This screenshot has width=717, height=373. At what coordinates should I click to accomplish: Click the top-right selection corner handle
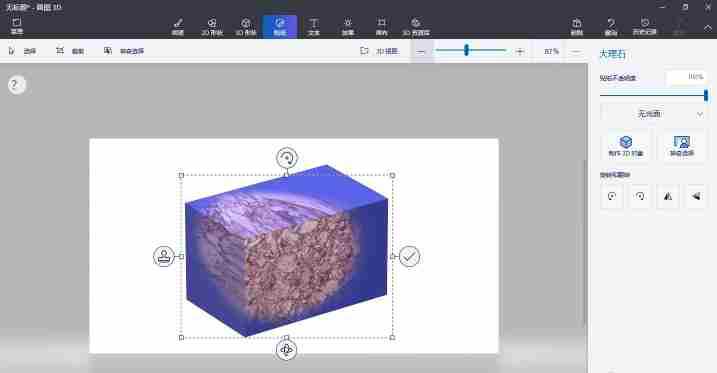pos(392,175)
